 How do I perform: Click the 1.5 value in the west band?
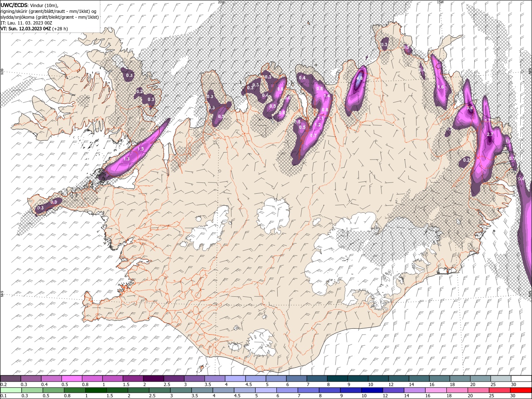tap(140, 149)
